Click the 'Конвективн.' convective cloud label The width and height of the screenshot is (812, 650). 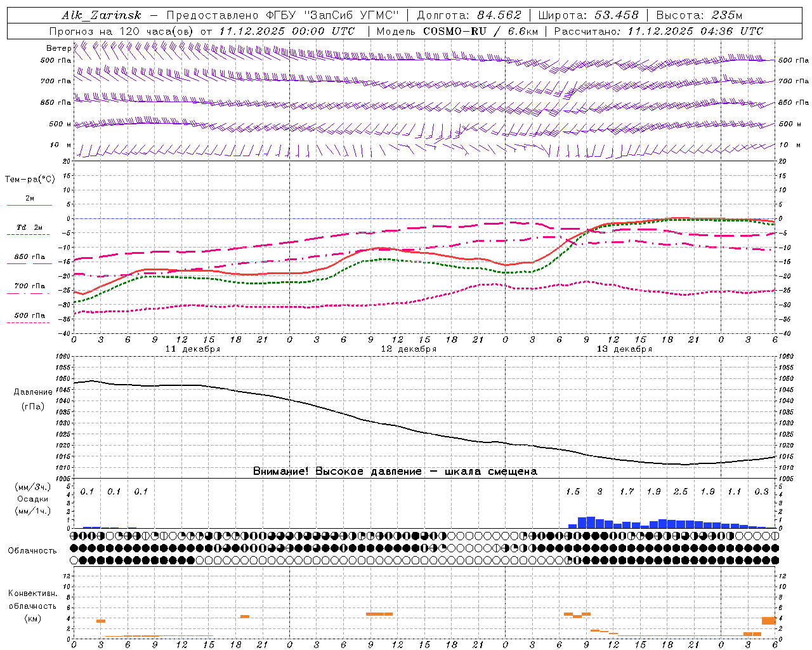pyautogui.click(x=33, y=594)
